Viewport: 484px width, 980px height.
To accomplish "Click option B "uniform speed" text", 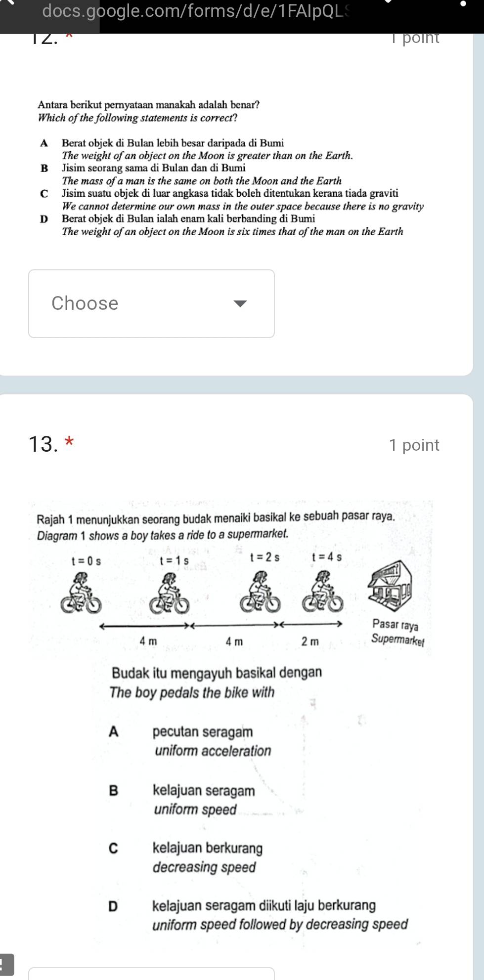I will [195, 810].
